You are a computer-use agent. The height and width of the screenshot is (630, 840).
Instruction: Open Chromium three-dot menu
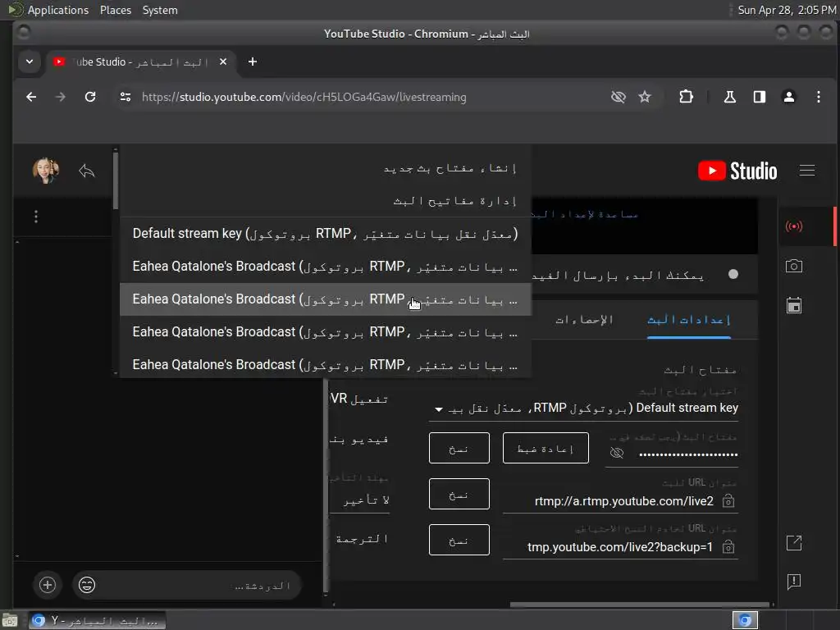pos(818,97)
